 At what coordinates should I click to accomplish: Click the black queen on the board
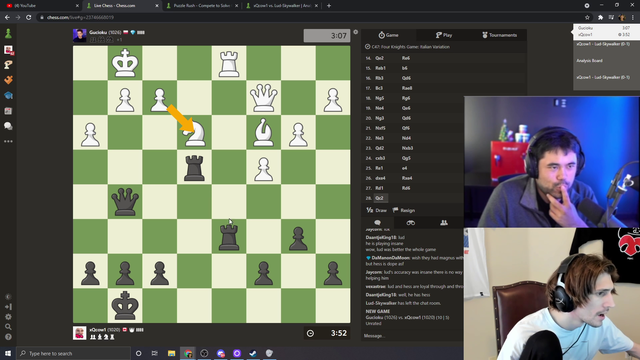tap(125, 202)
